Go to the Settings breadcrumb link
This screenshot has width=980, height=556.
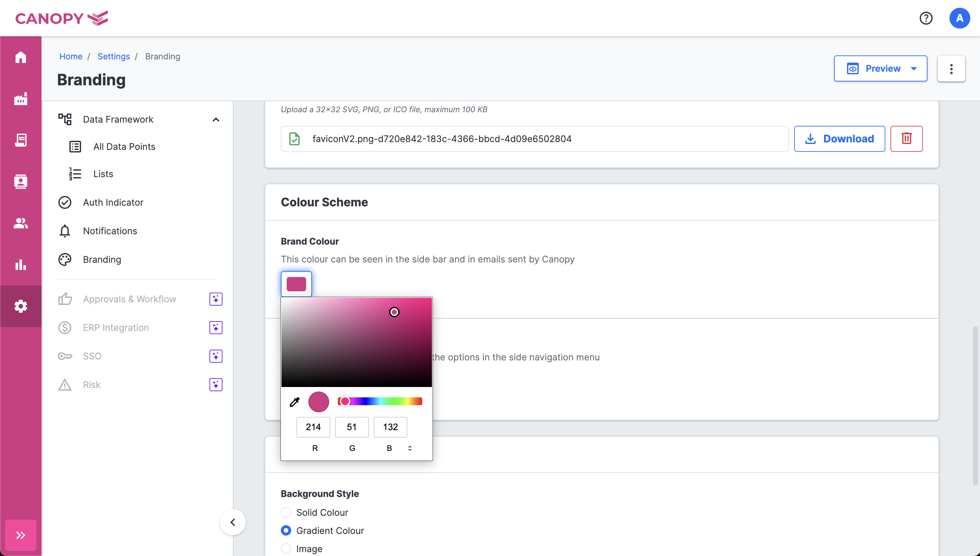click(x=114, y=56)
